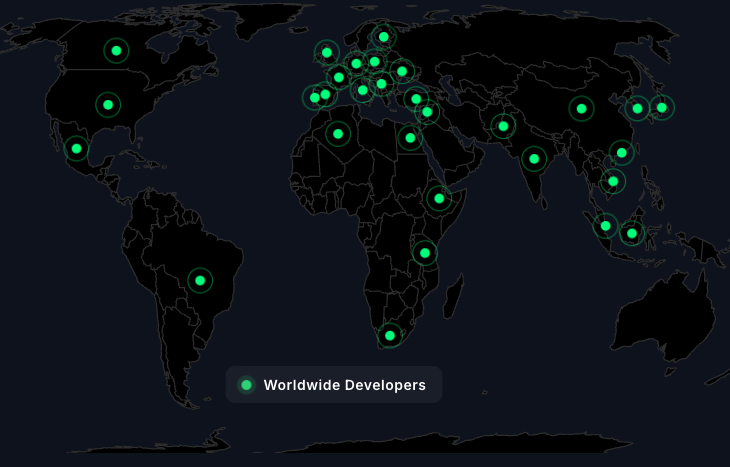The height and width of the screenshot is (467, 730).
Task: Click the Poland developer marker
Action: (375, 61)
